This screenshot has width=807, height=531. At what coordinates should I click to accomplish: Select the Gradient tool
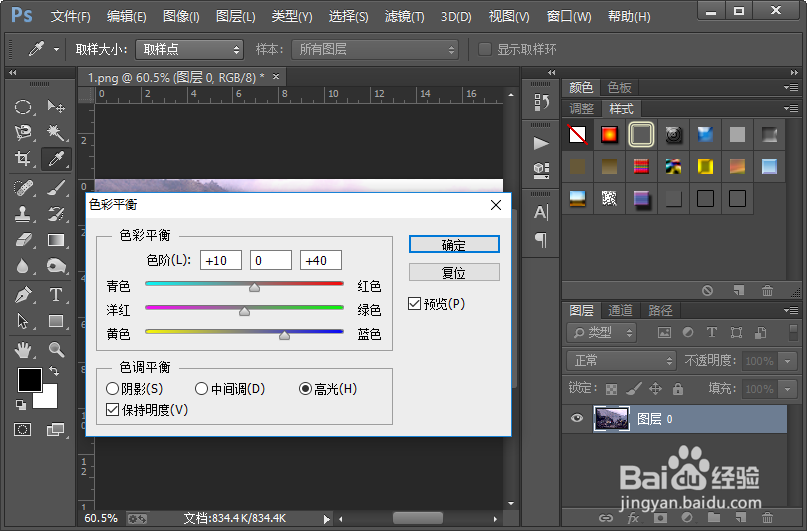[x=56, y=240]
